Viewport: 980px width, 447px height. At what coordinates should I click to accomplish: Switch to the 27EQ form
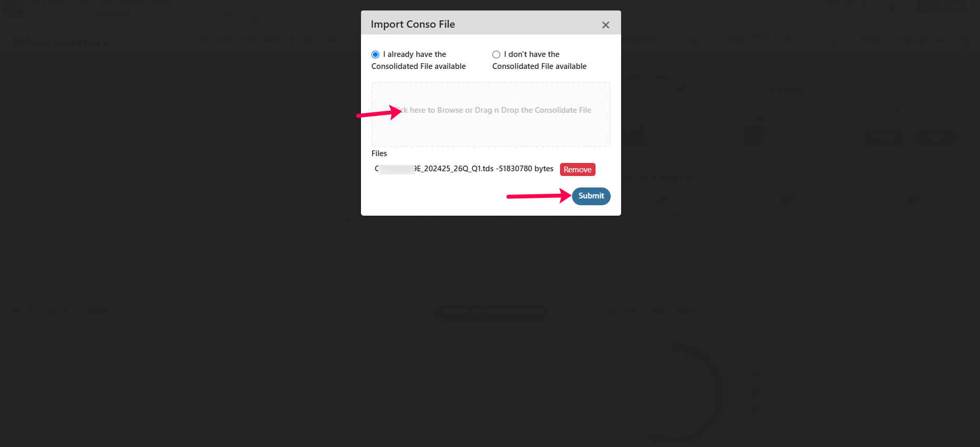(273, 40)
